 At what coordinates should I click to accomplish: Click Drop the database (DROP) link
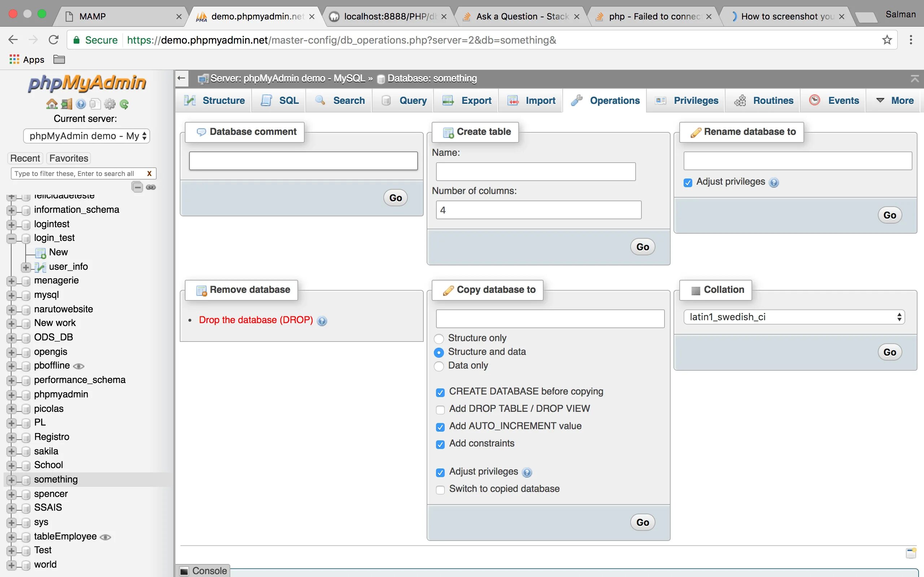pos(256,320)
